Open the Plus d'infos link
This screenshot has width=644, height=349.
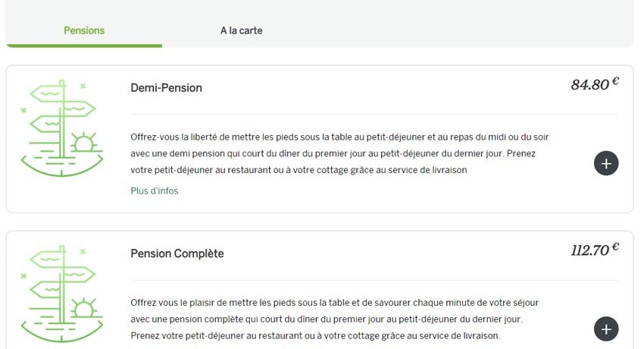click(155, 191)
